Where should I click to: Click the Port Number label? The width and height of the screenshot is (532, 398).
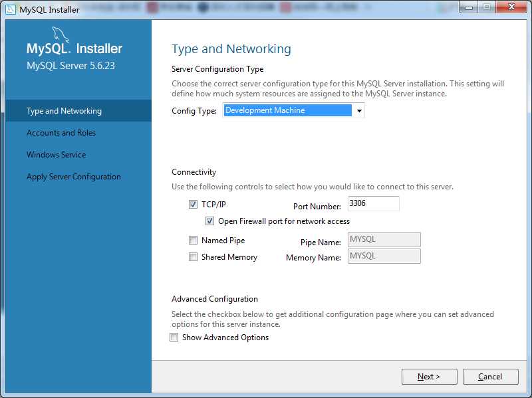[317, 207]
